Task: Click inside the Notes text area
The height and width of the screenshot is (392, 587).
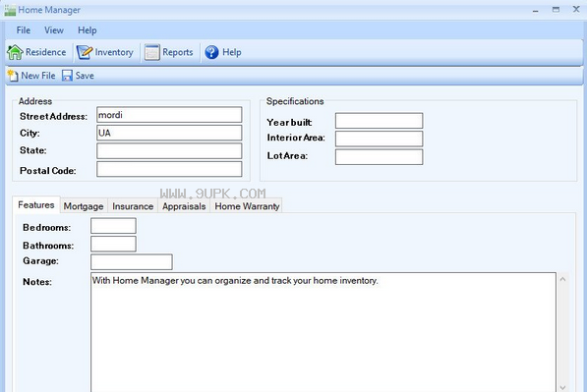Action: click(323, 332)
